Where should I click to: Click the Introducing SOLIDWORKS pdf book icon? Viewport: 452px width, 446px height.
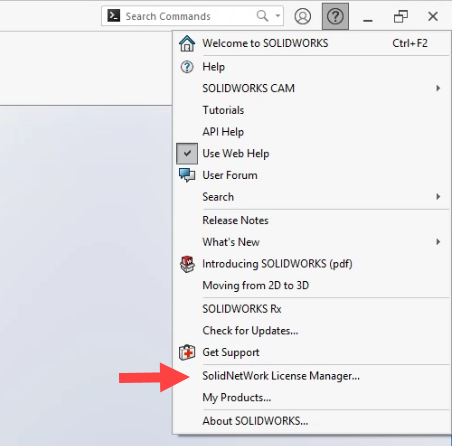(x=187, y=264)
